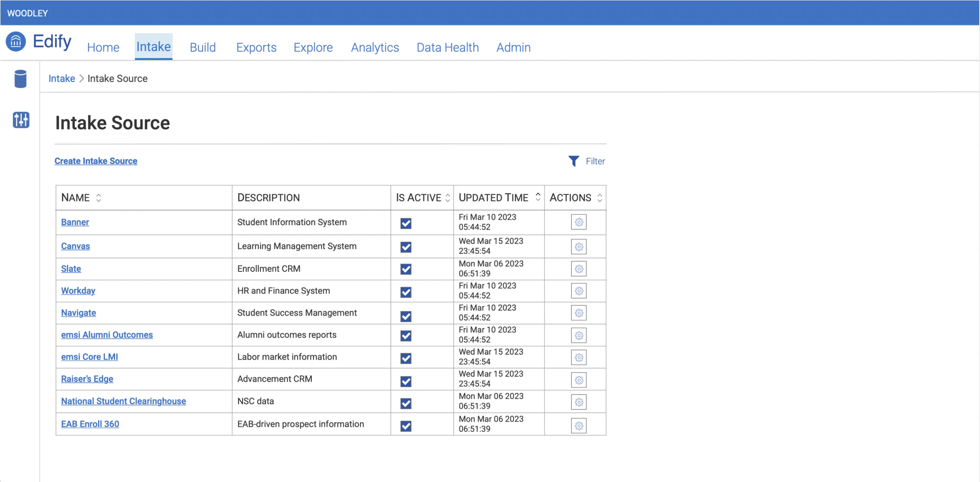
Task: Click the gear icon for Raiser's Edge
Action: pos(579,380)
